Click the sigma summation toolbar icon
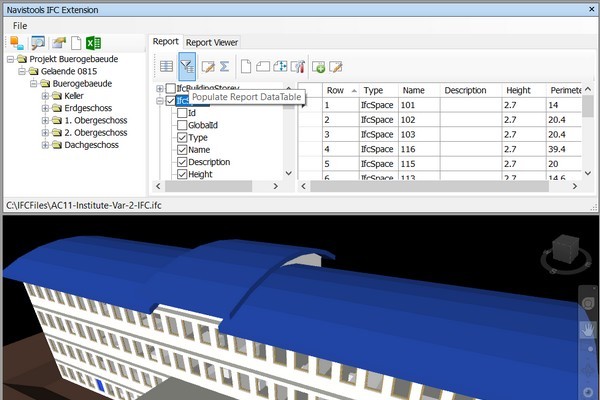This screenshot has width=600, height=400. pyautogui.click(x=225, y=66)
